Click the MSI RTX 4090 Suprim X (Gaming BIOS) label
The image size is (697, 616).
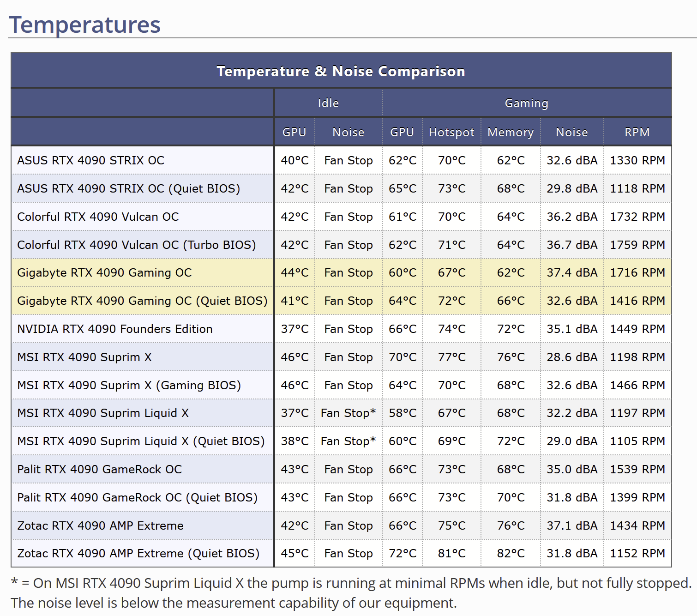(x=129, y=385)
